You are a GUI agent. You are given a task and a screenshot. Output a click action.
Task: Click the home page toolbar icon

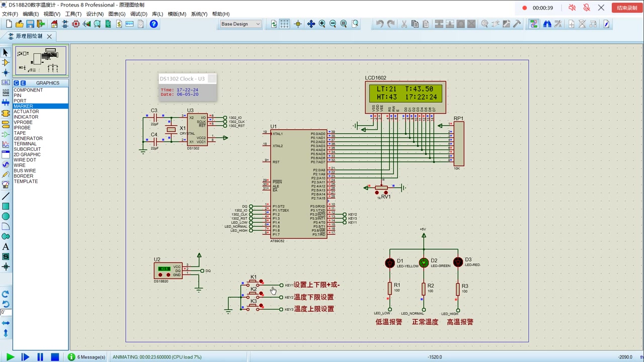click(x=54, y=24)
